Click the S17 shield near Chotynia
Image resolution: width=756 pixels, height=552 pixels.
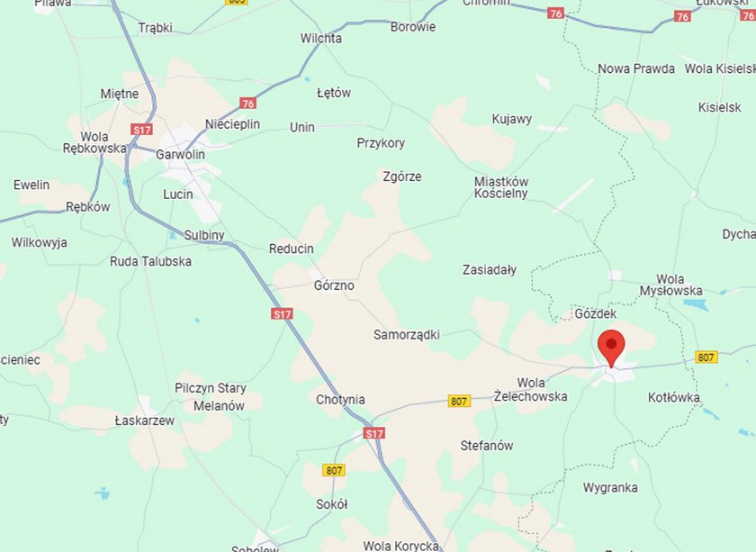point(374,433)
